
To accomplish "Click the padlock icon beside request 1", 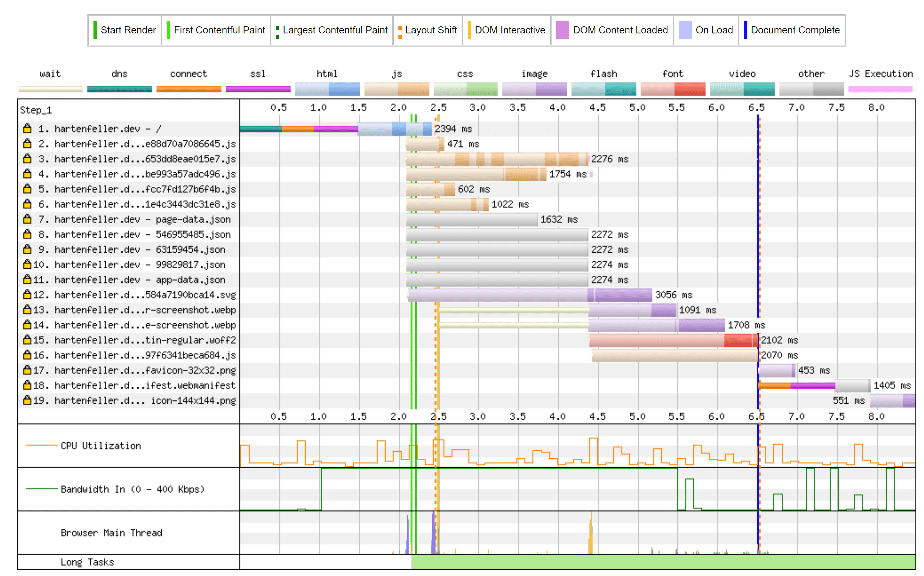I will [x=27, y=129].
